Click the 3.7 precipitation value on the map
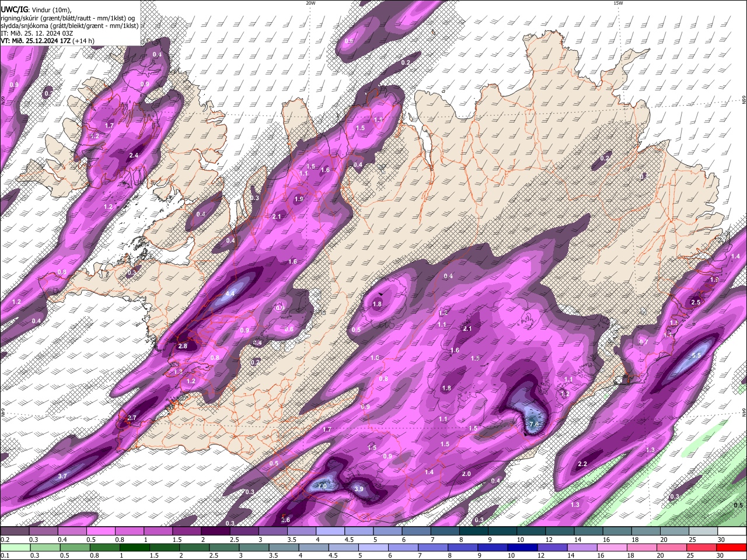 point(63,477)
